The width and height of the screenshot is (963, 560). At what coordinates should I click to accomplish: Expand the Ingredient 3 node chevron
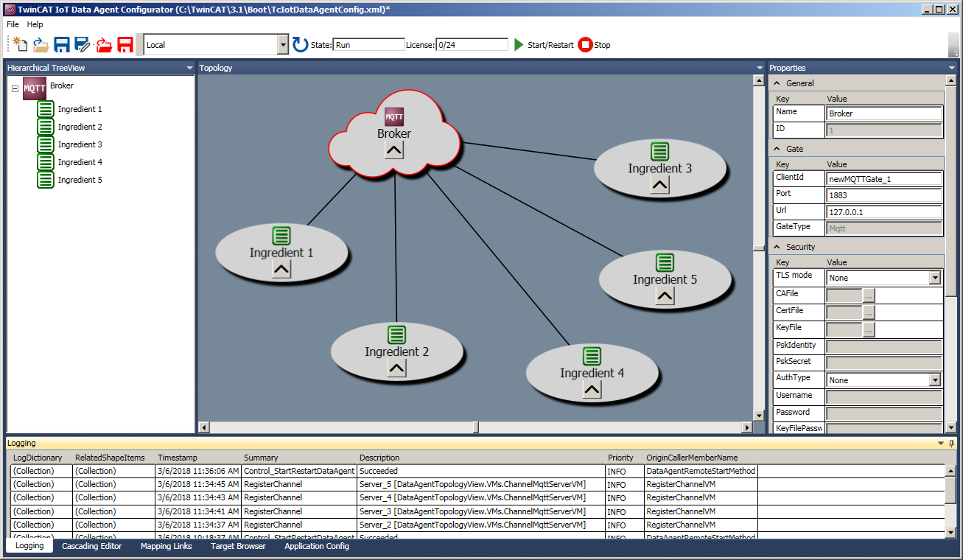tap(660, 185)
